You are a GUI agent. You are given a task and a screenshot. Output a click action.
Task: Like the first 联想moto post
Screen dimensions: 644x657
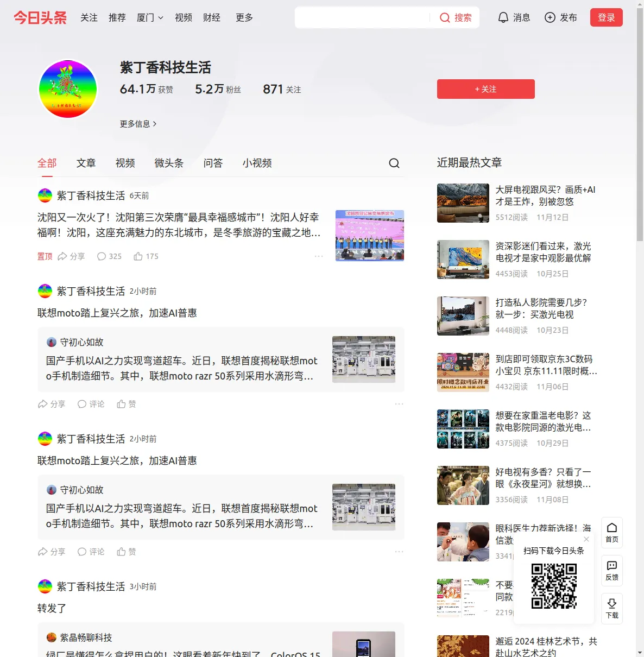[127, 404]
